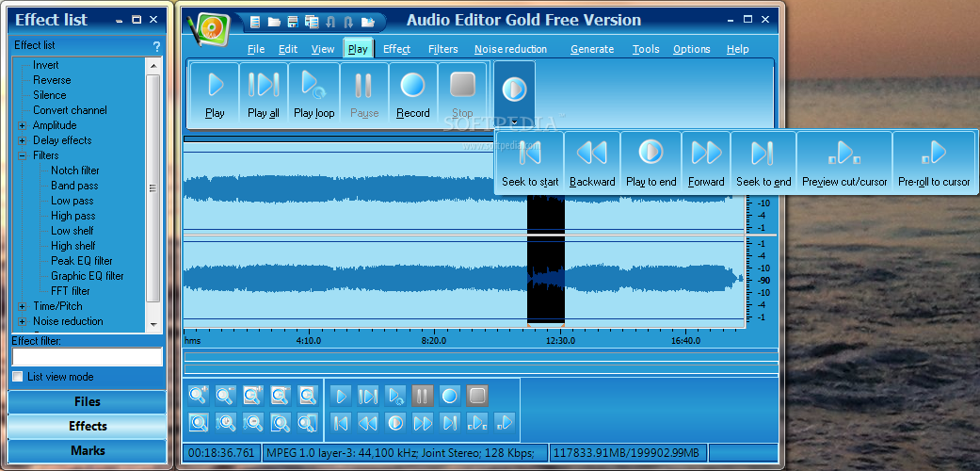Expand the Delay effects tree node
The image size is (980, 471).
pyautogui.click(x=23, y=140)
